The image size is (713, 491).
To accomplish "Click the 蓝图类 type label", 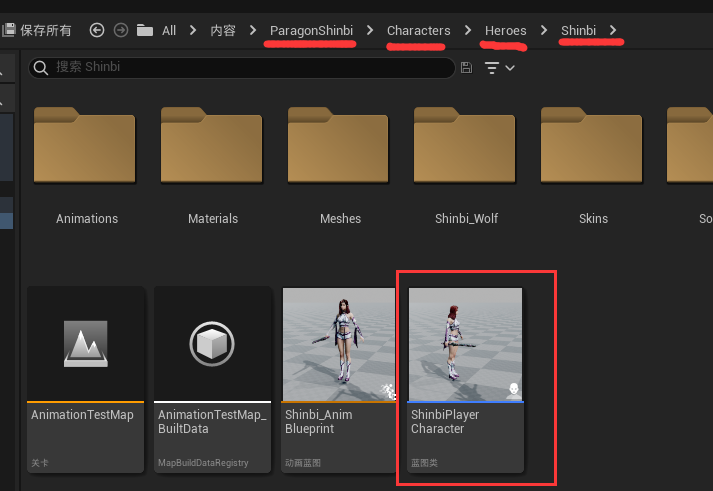I will (424, 463).
